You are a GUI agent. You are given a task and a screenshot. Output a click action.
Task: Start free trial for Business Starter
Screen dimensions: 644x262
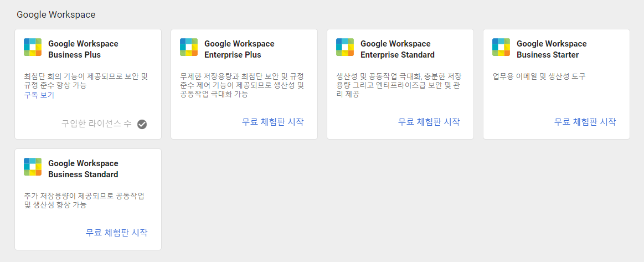coord(585,121)
